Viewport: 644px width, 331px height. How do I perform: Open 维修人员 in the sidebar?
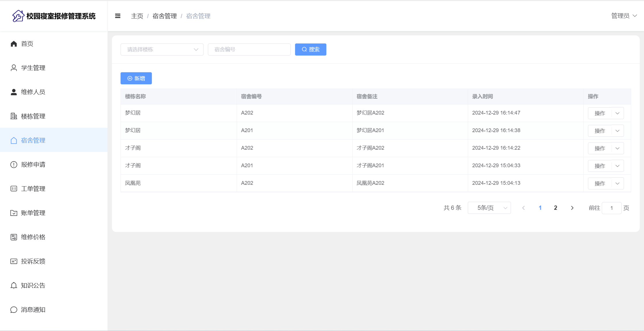(x=33, y=92)
